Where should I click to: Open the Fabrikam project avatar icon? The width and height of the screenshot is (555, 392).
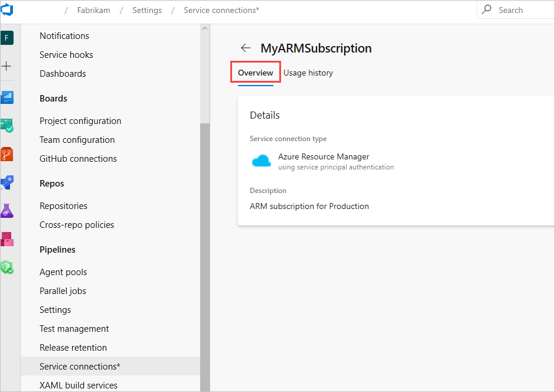point(8,37)
